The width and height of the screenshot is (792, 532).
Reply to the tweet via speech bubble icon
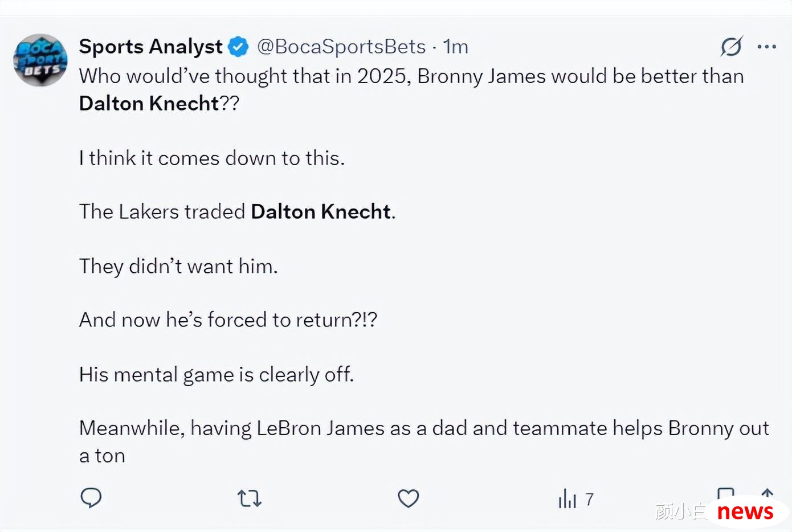point(91,498)
